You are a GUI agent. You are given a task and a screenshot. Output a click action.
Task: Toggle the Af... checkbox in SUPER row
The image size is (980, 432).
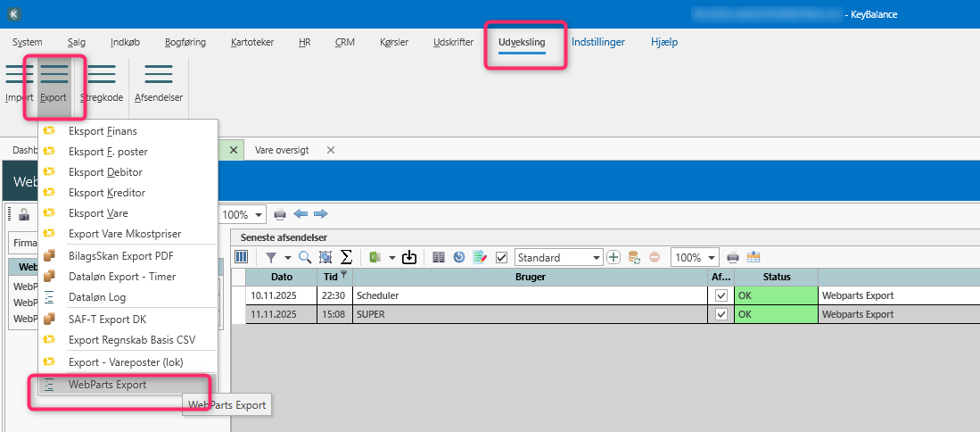721,314
